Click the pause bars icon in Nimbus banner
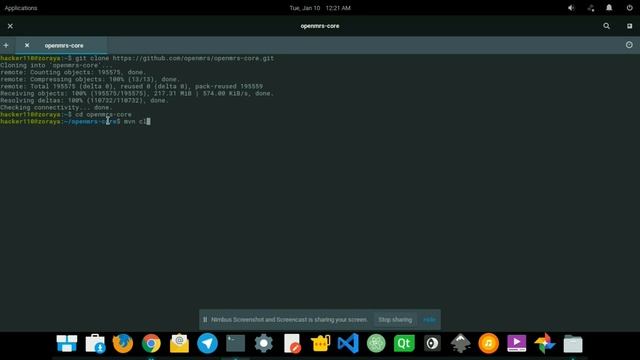 pyautogui.click(x=205, y=320)
